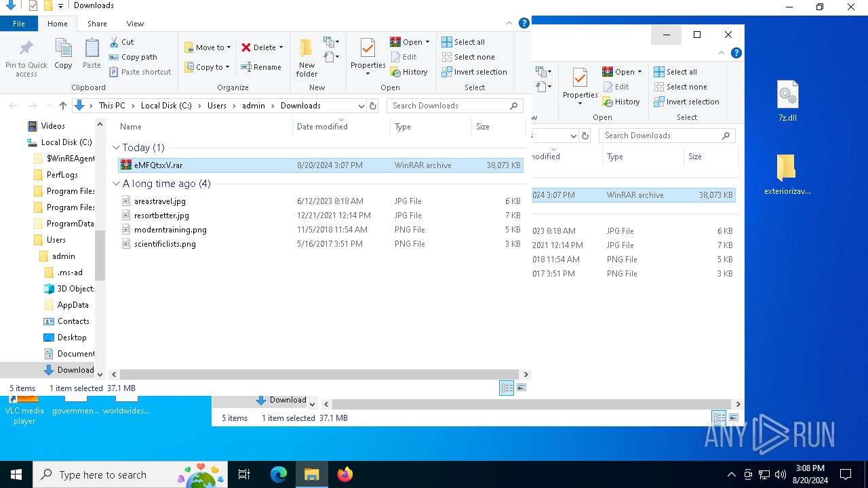Refresh the Downloads folder view
Image resolution: width=868 pixels, height=488 pixels.
pyautogui.click(x=372, y=106)
